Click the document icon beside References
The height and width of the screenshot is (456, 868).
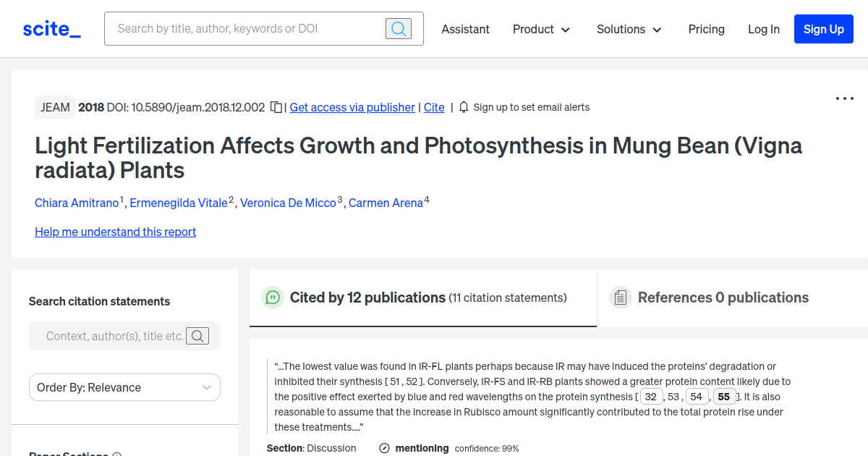tap(621, 297)
